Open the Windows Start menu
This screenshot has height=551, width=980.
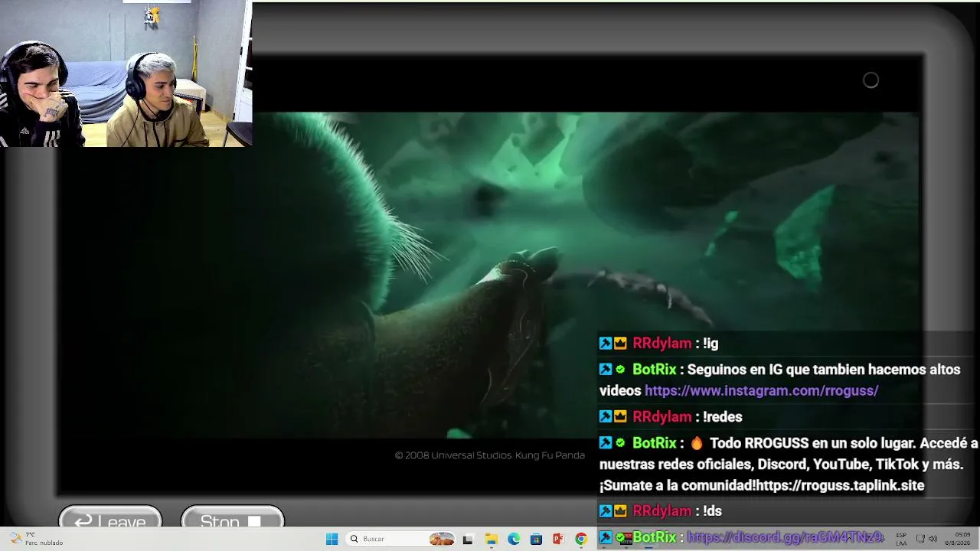pos(332,539)
